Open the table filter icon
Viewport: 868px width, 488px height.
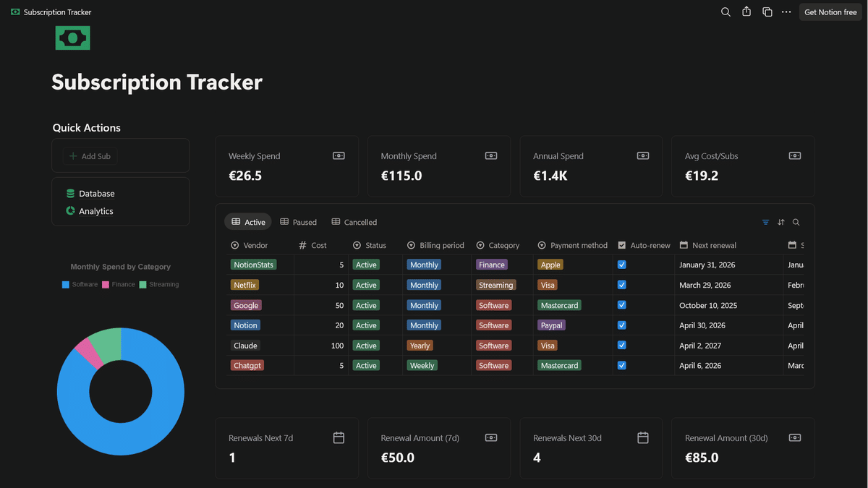pos(766,222)
